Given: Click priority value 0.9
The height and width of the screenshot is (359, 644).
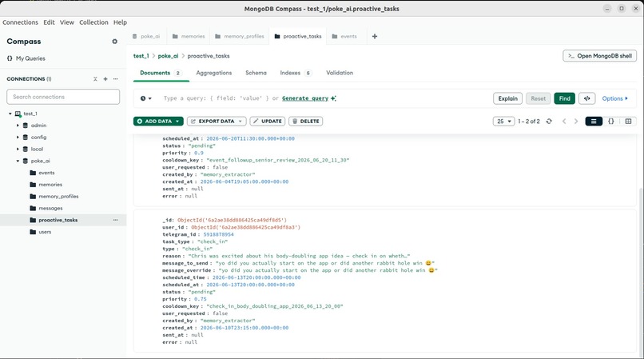Looking at the screenshot, I should 199,153.
